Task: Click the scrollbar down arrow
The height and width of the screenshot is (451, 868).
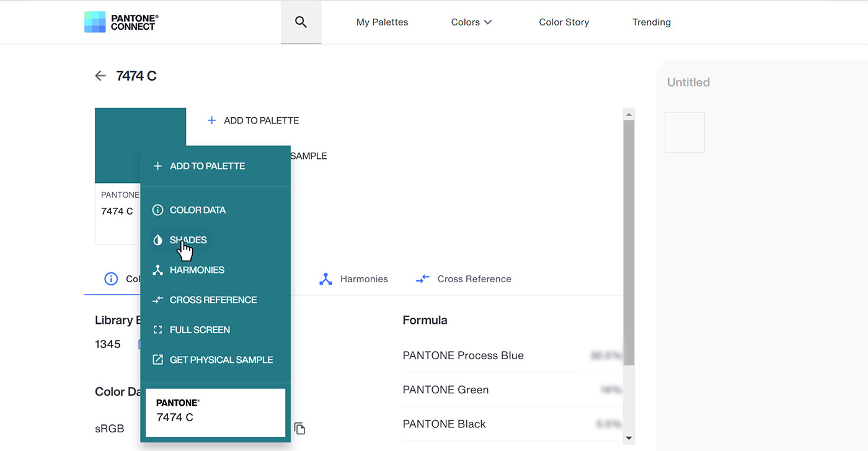Action: (629, 438)
